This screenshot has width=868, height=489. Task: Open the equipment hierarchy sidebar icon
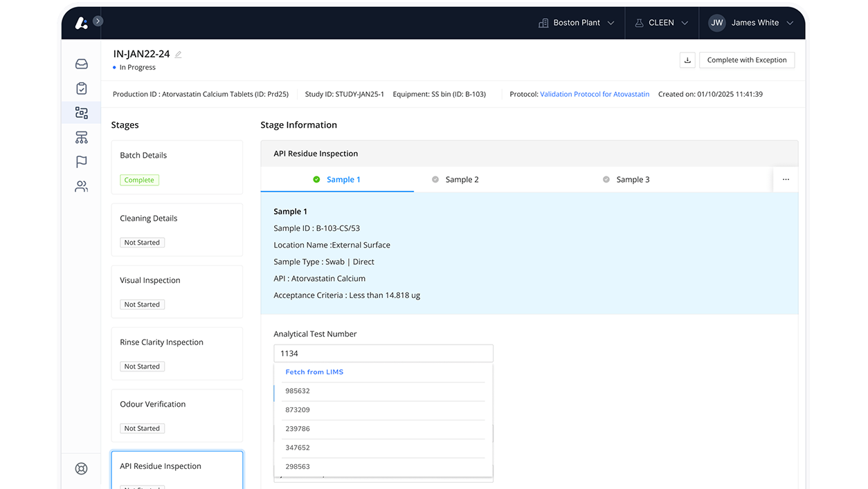[x=81, y=137]
